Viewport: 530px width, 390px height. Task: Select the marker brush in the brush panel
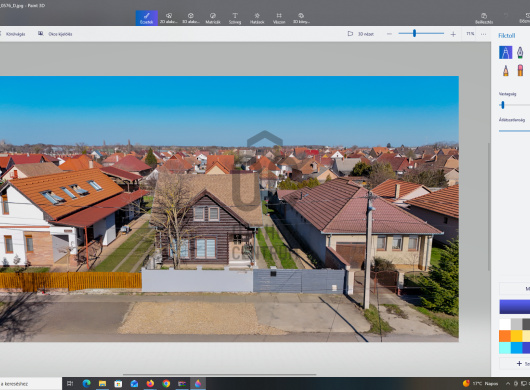pos(506,52)
